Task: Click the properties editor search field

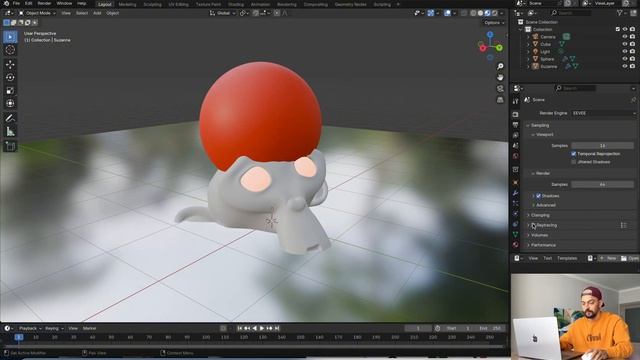Action: point(576,88)
